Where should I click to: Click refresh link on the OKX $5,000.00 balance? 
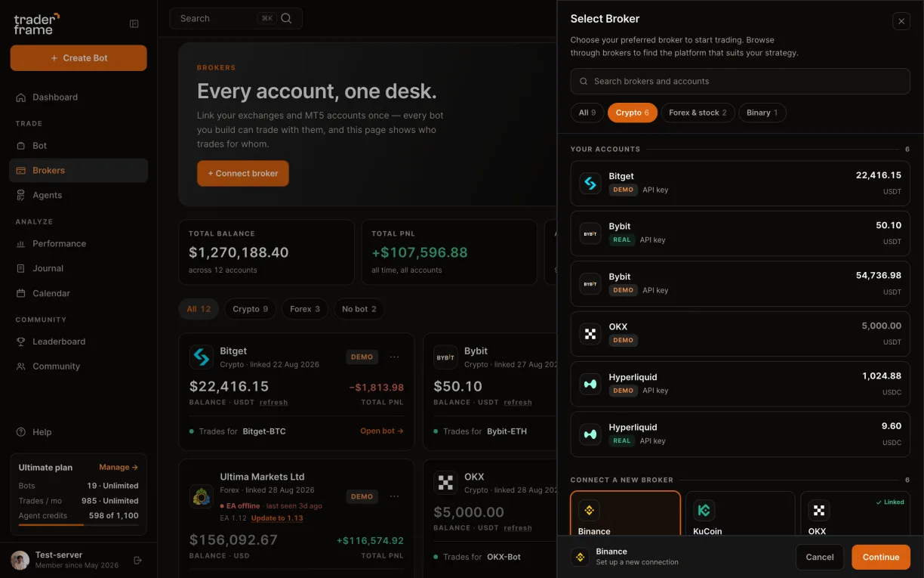[x=518, y=528]
